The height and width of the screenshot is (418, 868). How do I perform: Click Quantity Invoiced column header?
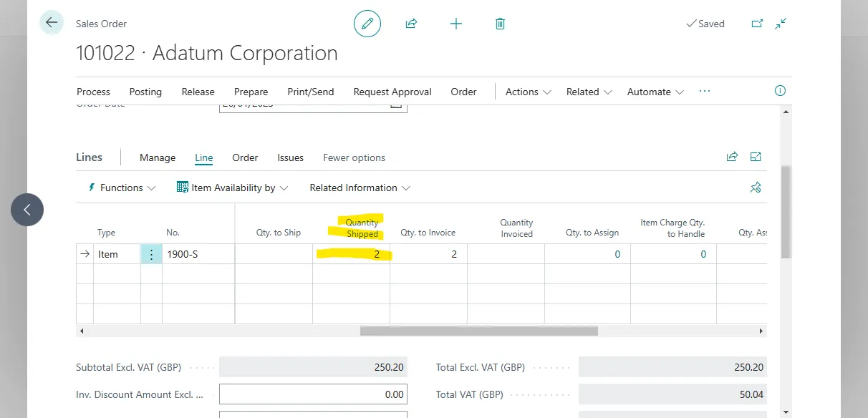point(516,228)
